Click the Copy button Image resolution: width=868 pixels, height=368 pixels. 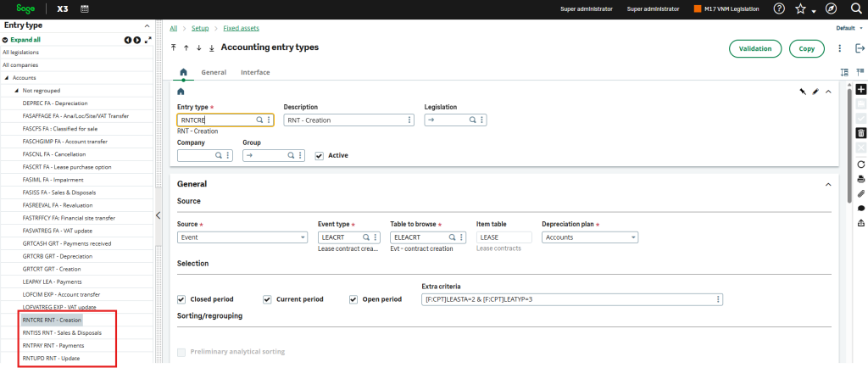point(806,49)
